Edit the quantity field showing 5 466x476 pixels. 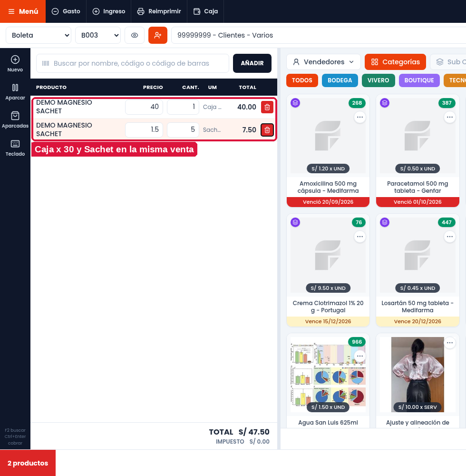coord(183,129)
